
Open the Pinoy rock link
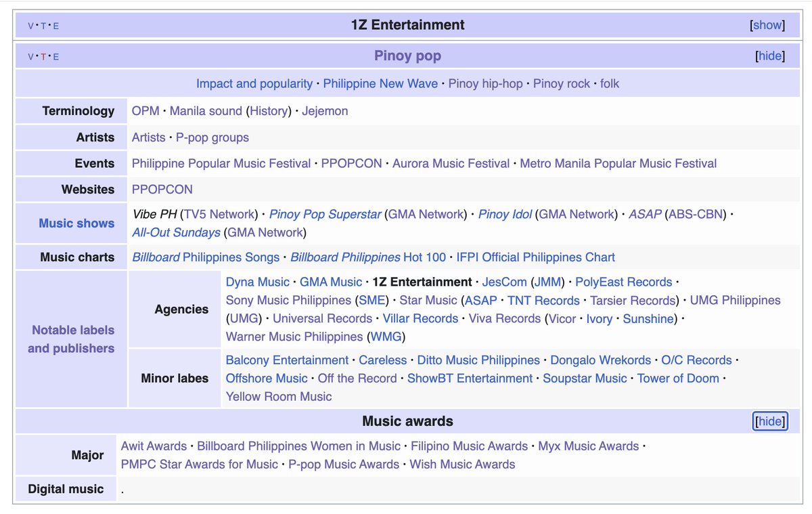[x=562, y=84]
